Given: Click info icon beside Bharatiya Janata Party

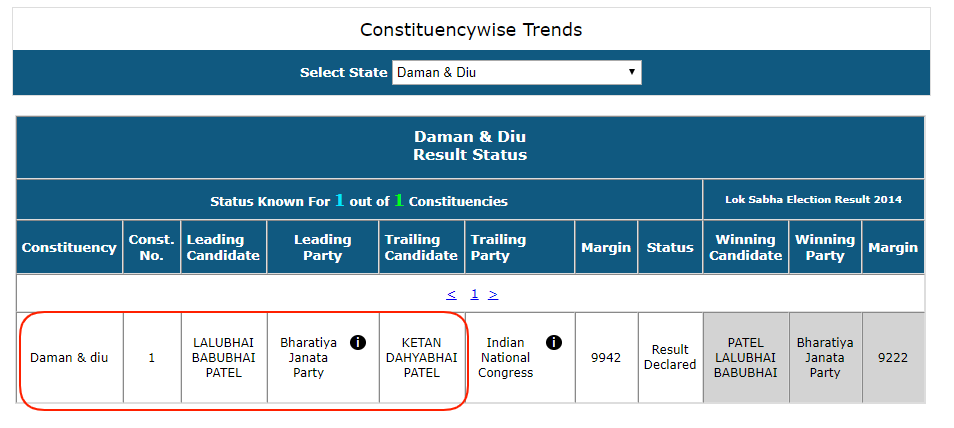Looking at the screenshot, I should (x=358, y=343).
